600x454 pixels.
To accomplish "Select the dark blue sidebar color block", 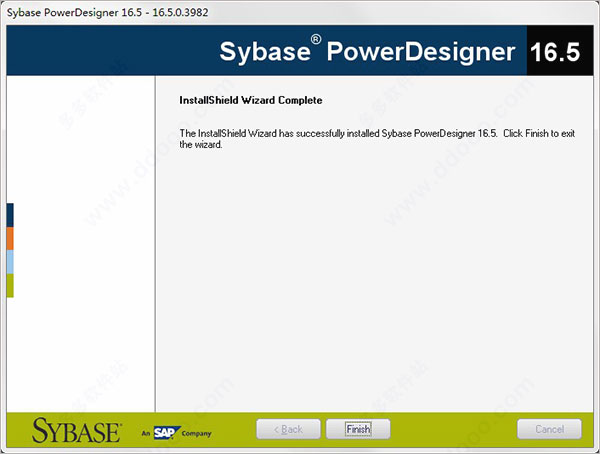I will (10, 215).
